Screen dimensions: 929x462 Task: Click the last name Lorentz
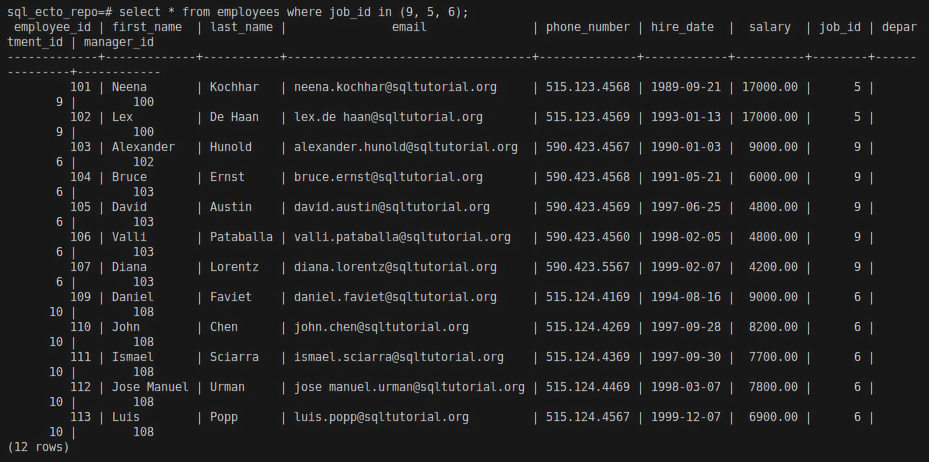click(x=234, y=267)
